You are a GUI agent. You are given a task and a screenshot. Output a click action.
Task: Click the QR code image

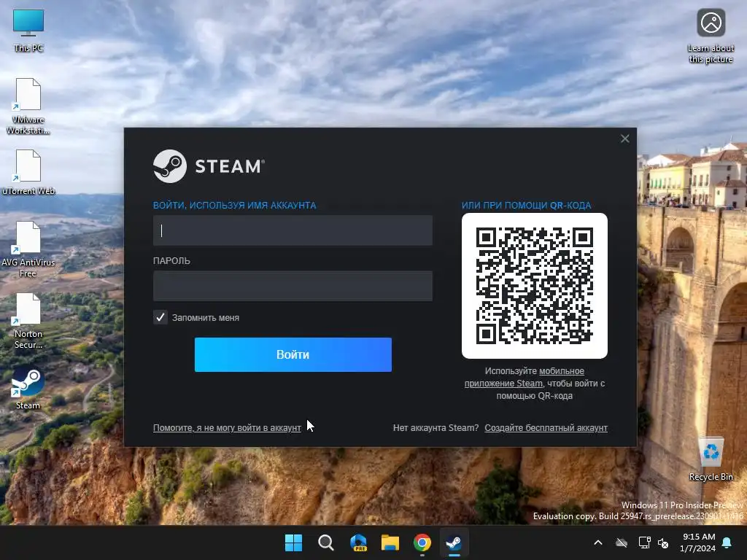535,286
